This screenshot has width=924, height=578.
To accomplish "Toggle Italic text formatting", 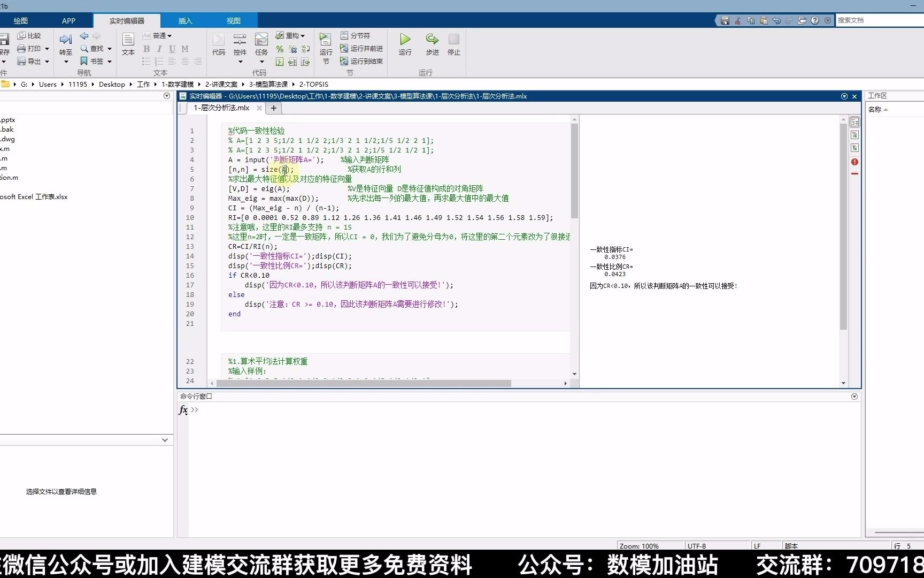I will 159,49.
